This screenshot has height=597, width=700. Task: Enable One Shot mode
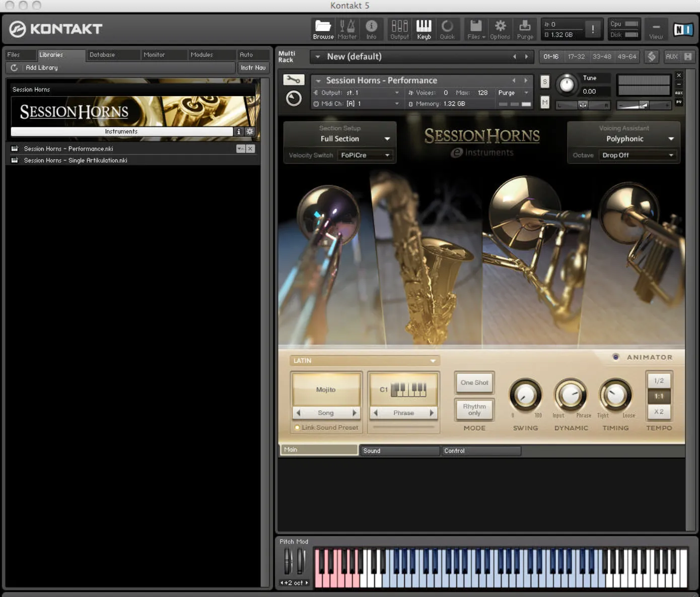coord(474,382)
